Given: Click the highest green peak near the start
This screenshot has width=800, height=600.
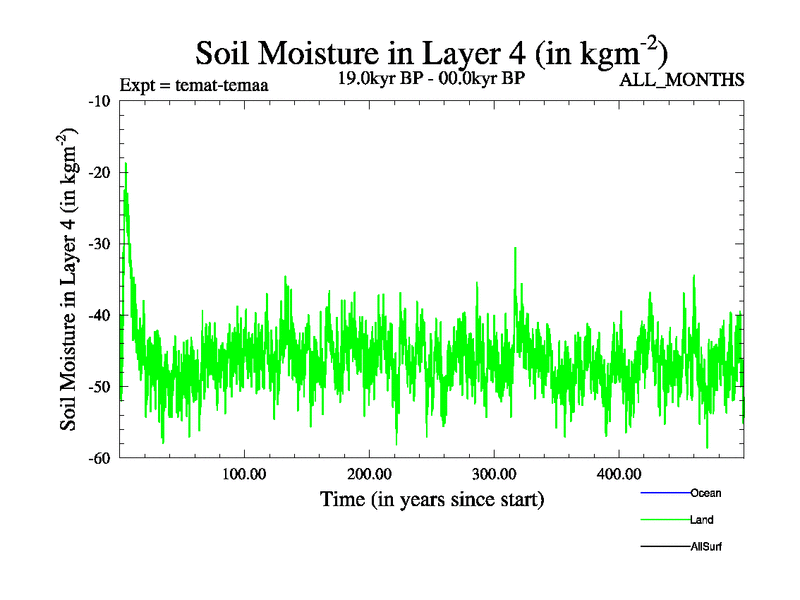Looking at the screenshot, I should (126, 165).
